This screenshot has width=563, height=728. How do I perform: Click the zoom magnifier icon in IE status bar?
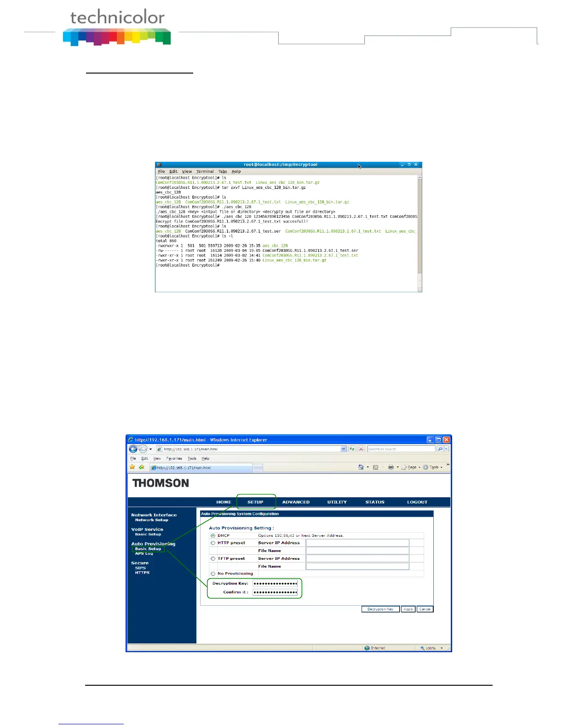click(422, 648)
